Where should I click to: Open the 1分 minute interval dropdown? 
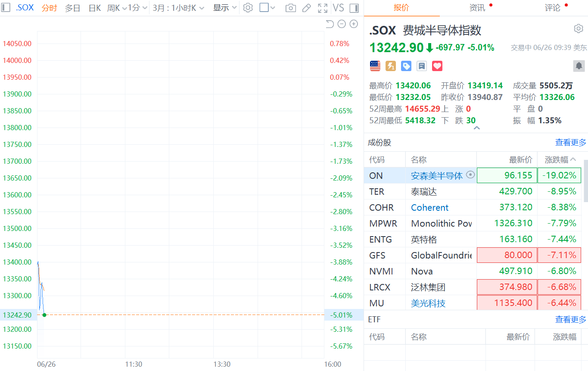[x=138, y=8]
